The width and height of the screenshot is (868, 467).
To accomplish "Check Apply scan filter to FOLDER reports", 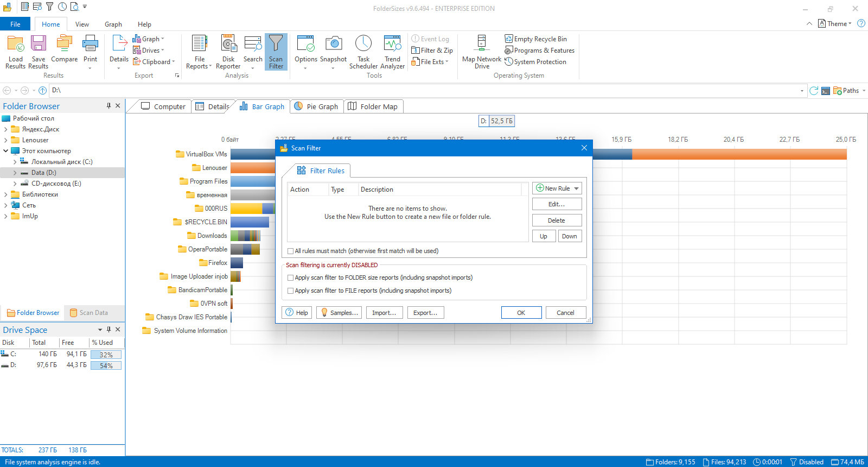I will [x=290, y=277].
